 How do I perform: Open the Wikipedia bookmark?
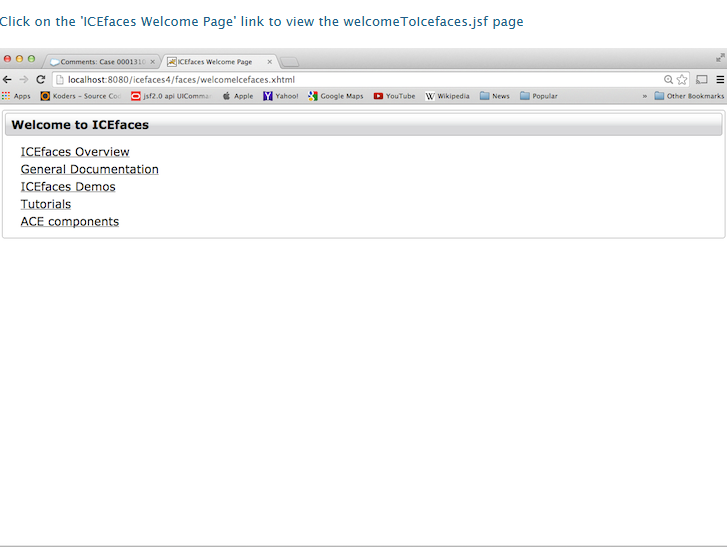click(447, 96)
